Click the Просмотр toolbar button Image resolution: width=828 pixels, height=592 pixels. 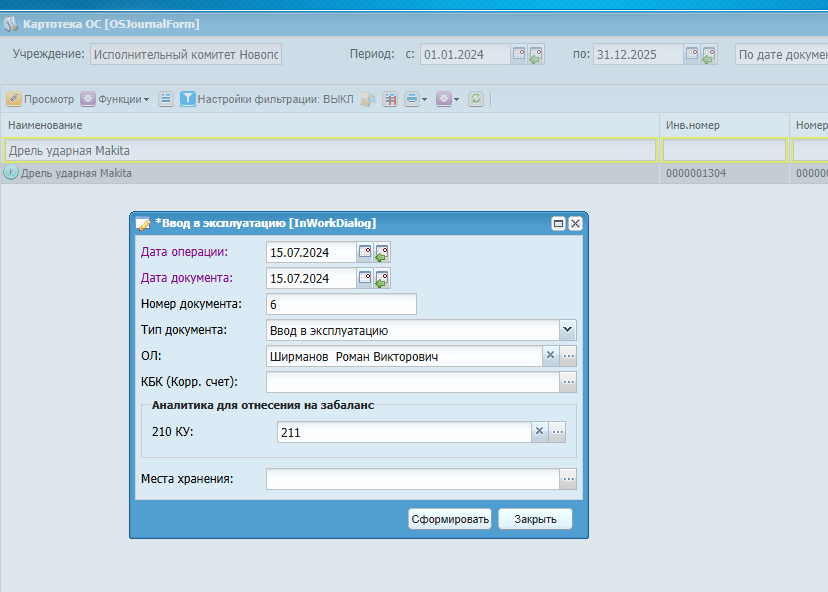[x=40, y=99]
